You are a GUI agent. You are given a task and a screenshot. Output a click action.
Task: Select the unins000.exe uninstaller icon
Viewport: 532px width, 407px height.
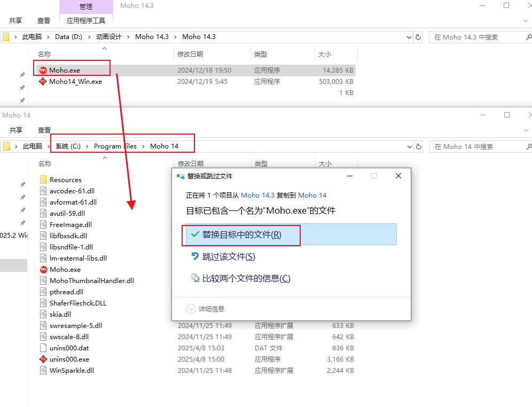point(44,359)
